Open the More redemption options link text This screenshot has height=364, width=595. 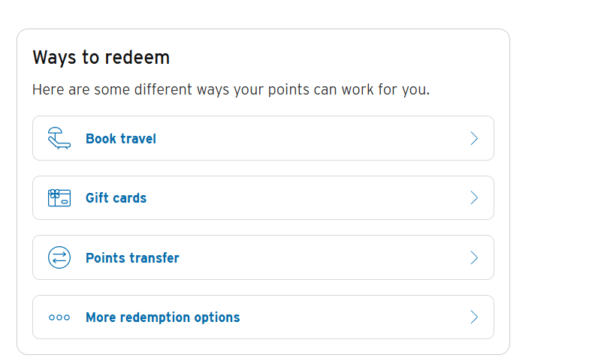(162, 317)
